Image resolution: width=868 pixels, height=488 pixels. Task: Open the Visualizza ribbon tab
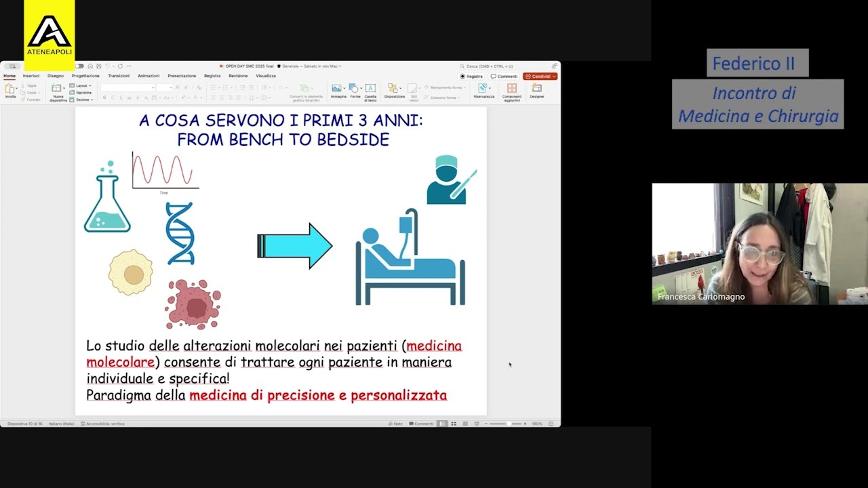(266, 76)
